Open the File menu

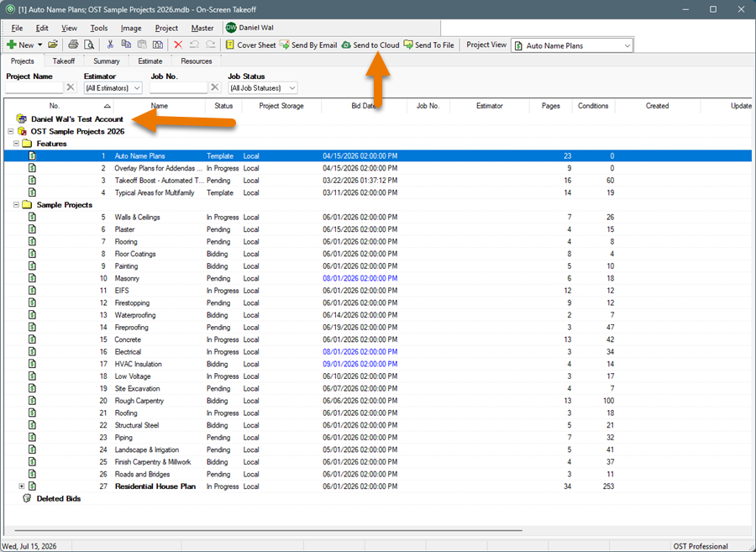tap(17, 28)
